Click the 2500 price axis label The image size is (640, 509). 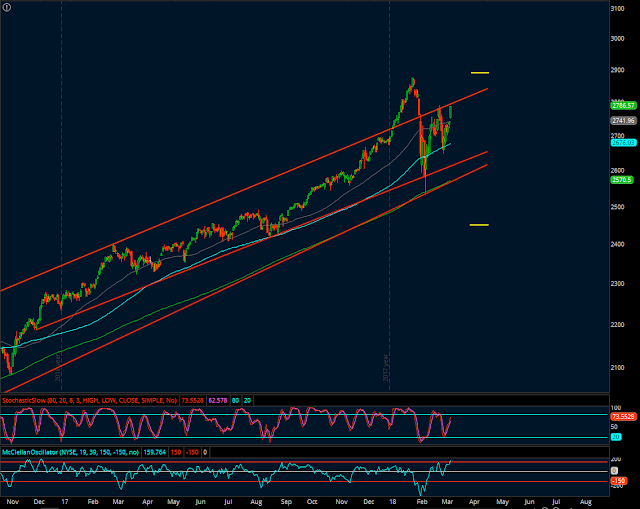pyautogui.click(x=617, y=207)
